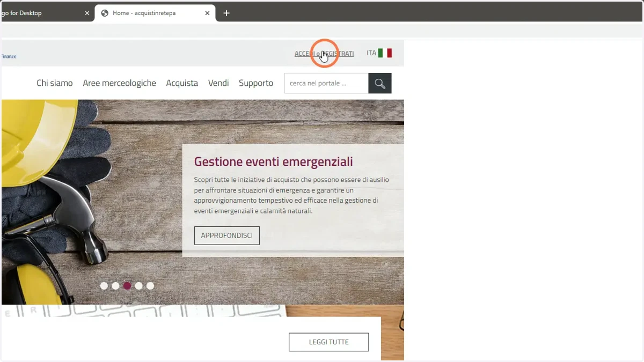Click the 'Gestione eventi emergenziali' heading
Screen dimensions: 644x362
pos(274,161)
